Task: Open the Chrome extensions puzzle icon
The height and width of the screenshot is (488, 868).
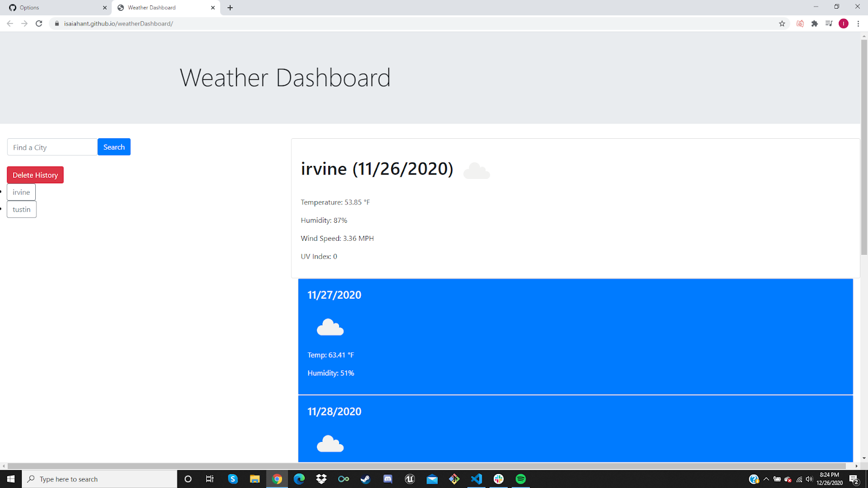Action: (x=814, y=23)
